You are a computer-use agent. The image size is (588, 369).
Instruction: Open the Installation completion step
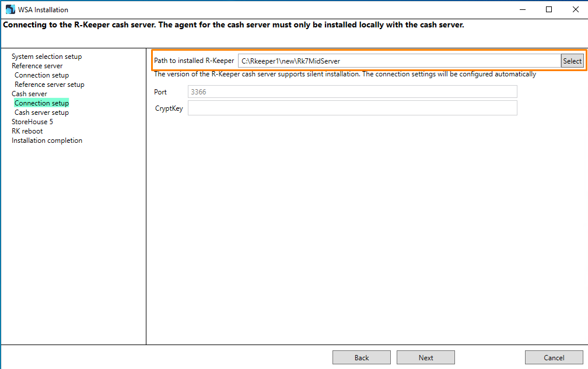(x=47, y=140)
